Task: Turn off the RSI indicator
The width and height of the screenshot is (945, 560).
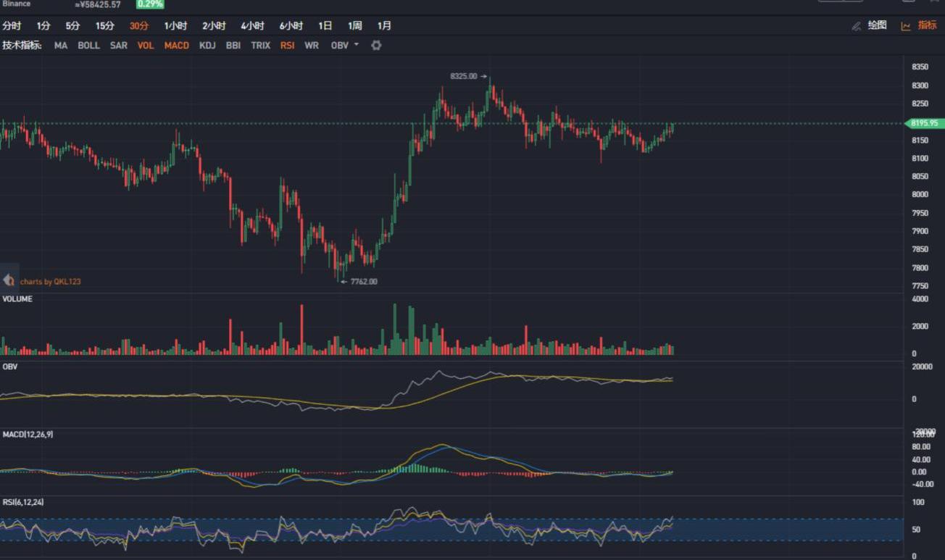Action: (287, 45)
